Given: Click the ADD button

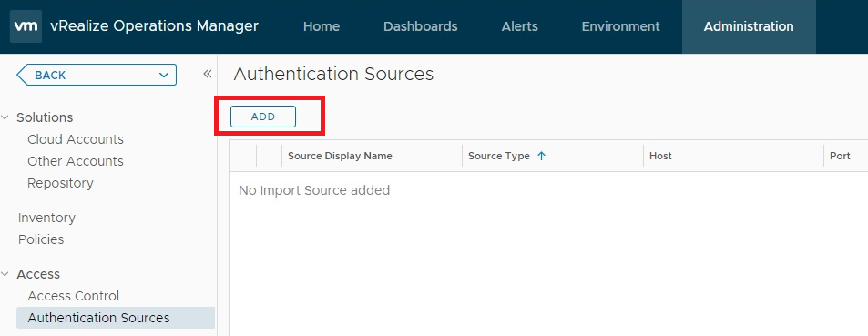Looking at the screenshot, I should [263, 117].
